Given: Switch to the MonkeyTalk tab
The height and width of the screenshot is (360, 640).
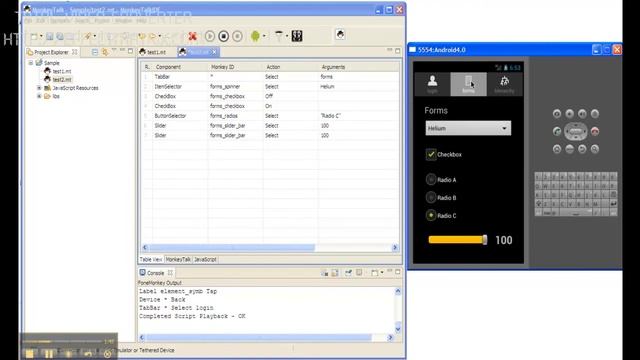Looking at the screenshot, I should 178,259.
